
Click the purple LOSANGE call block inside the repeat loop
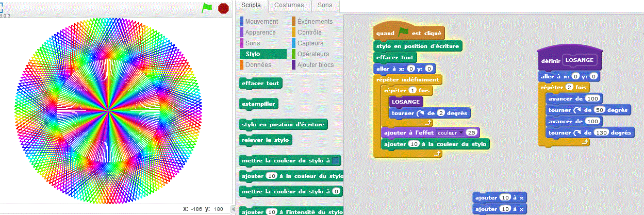point(406,102)
